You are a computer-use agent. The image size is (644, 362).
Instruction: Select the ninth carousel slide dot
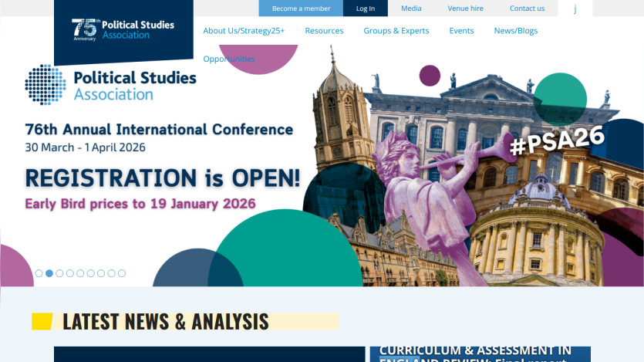coord(122,273)
